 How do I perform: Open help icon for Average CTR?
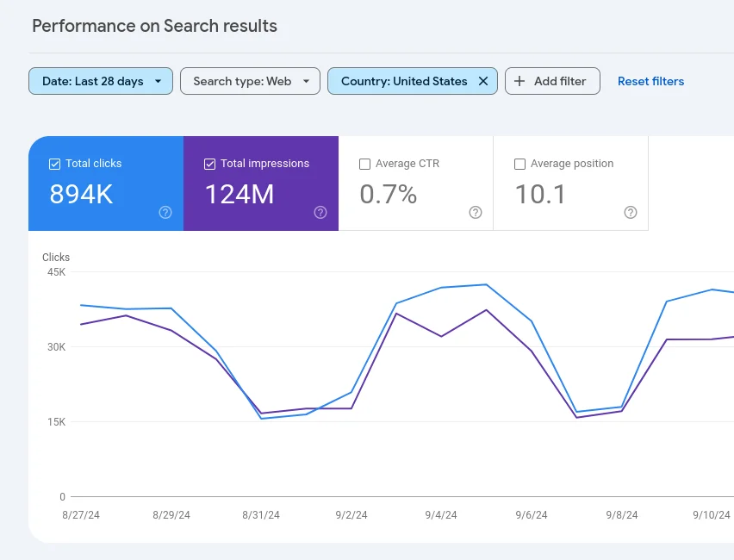coord(476,213)
